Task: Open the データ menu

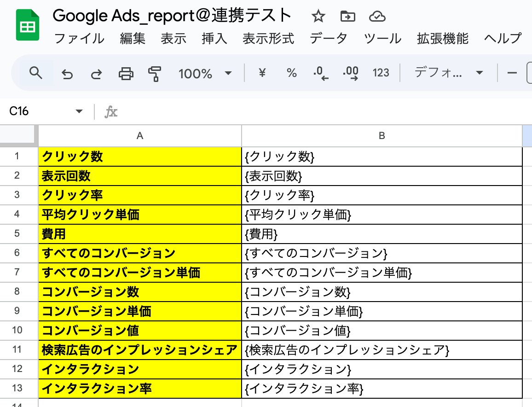Action: click(x=329, y=38)
